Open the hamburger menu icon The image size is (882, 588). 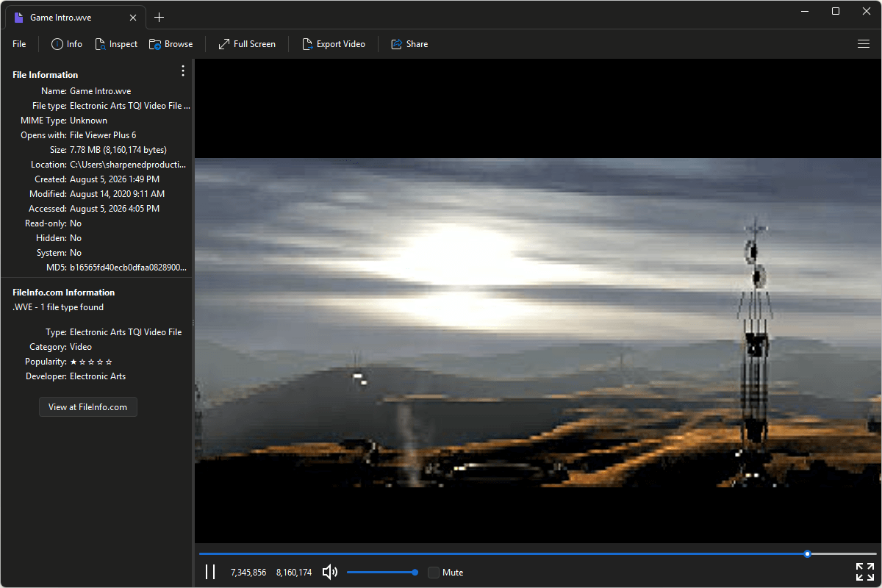click(x=864, y=44)
